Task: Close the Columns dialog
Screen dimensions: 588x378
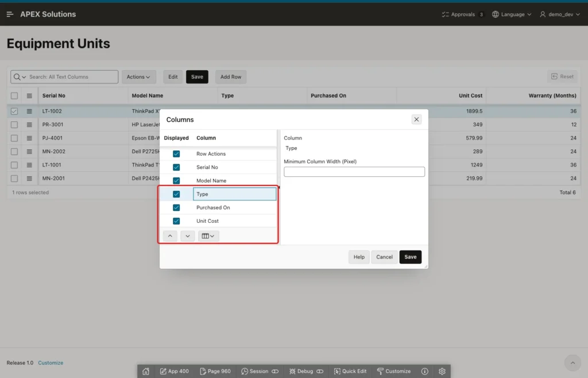Action: click(x=416, y=119)
